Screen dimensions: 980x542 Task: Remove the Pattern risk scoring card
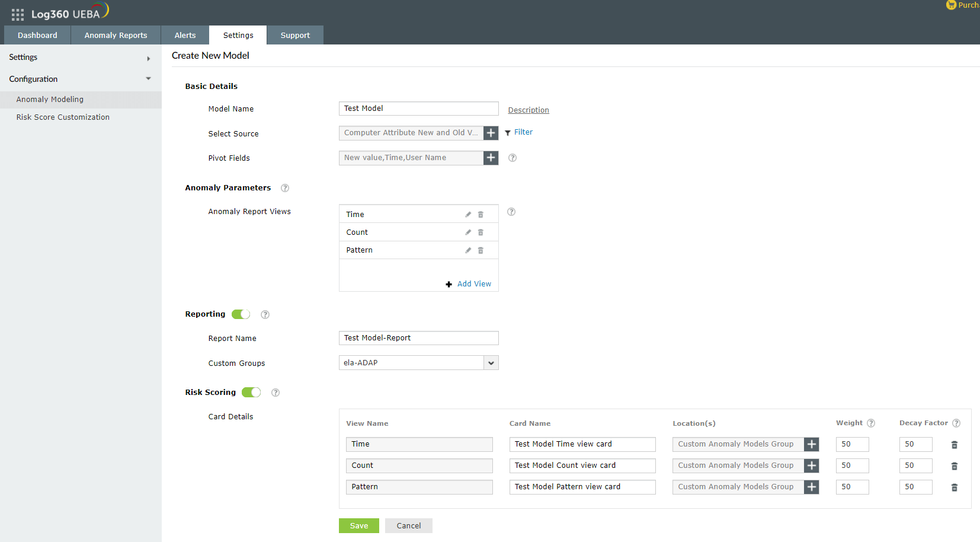955,487
